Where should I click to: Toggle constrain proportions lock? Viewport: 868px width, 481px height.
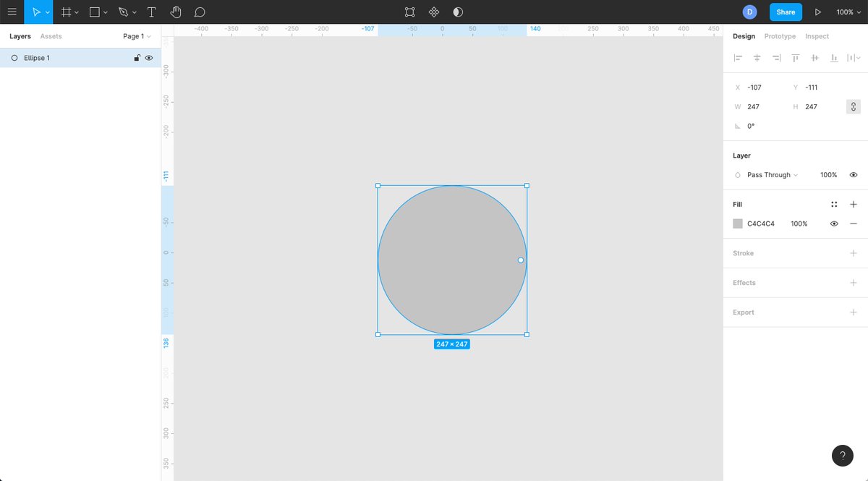pos(854,106)
